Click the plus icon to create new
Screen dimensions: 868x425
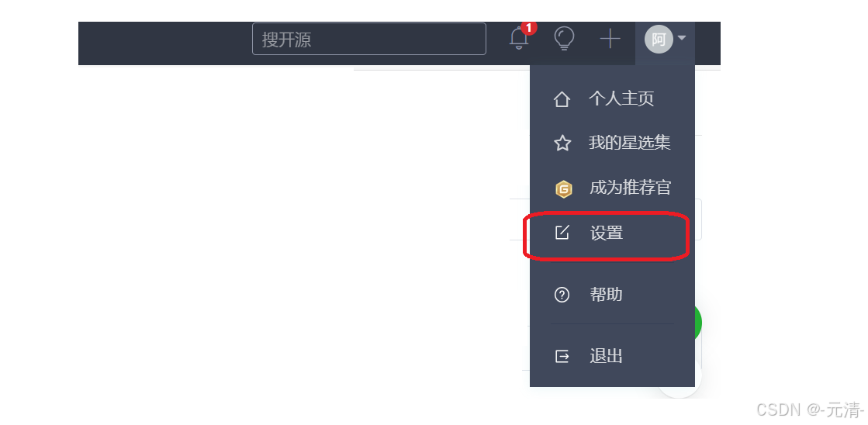pyautogui.click(x=610, y=39)
